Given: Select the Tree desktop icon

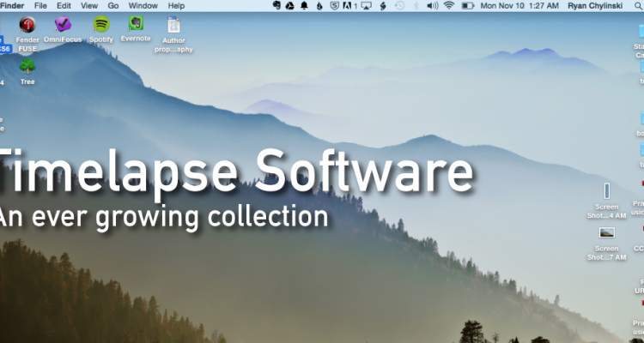Looking at the screenshot, I should pyautogui.click(x=27, y=66).
